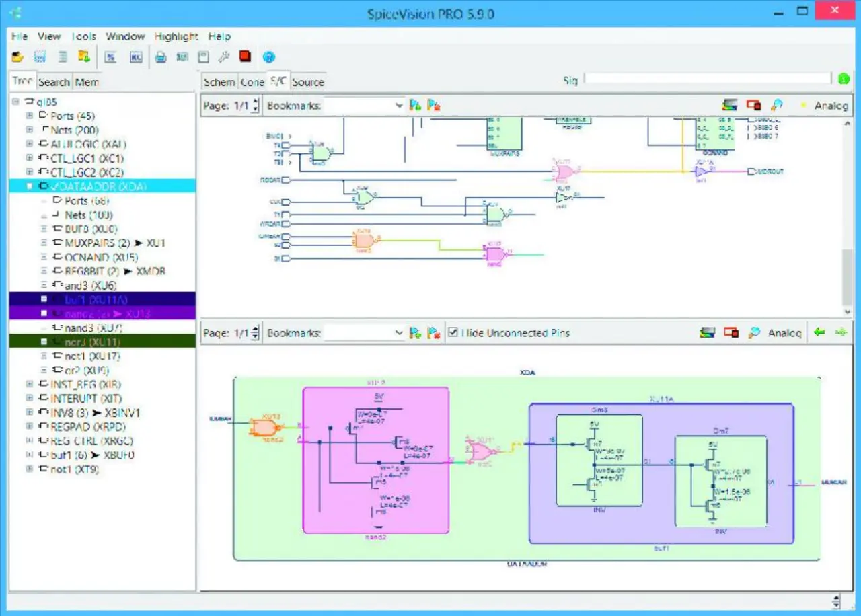
Task: Switch to the Mem tab
Action: (87, 82)
